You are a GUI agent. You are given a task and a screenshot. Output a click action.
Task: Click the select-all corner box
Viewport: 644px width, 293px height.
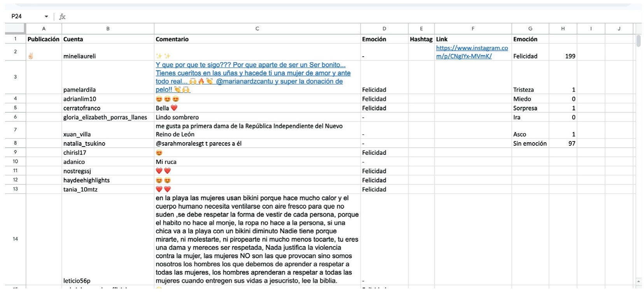(x=15, y=28)
